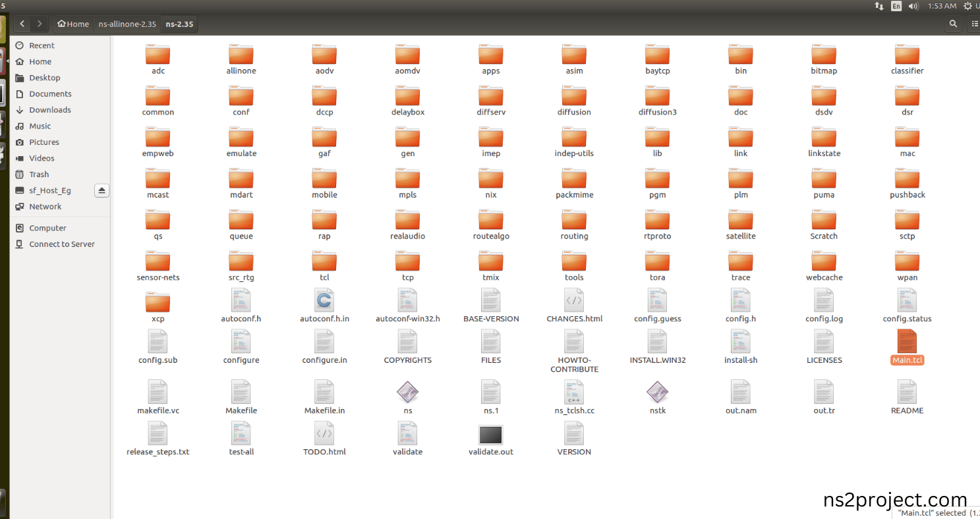Click the back navigation arrow
Viewport: 980px width, 519px height.
22,24
